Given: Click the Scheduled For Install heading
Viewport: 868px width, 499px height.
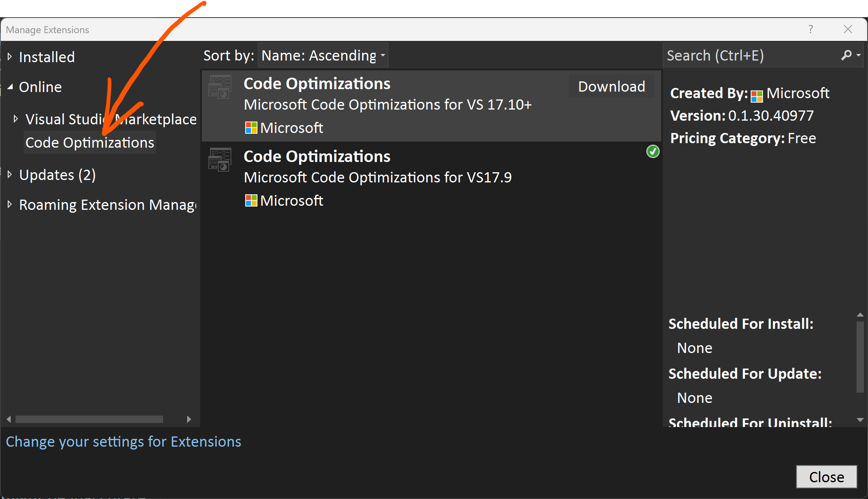Looking at the screenshot, I should 741,324.
